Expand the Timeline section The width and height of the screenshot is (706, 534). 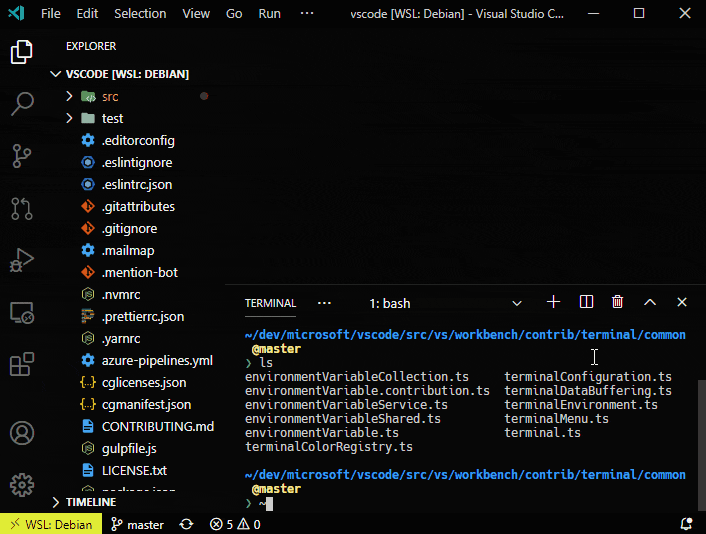[x=90, y=502]
